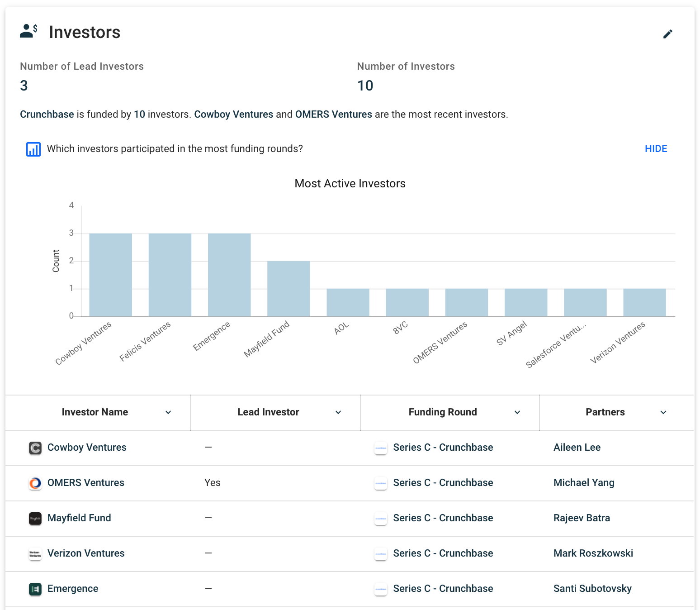Click funding round icon in Cowboy Ventures row
The image size is (700, 610).
[x=381, y=448]
